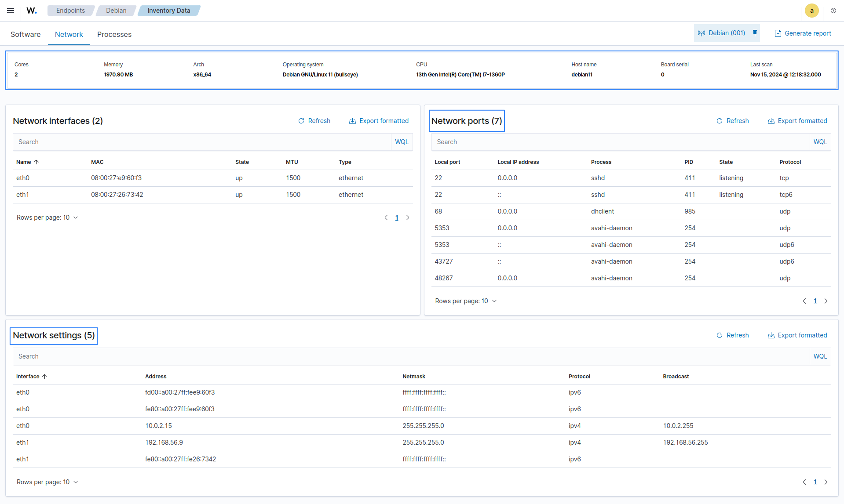Switch to the Processes tab
The image size is (844, 504).
point(114,34)
